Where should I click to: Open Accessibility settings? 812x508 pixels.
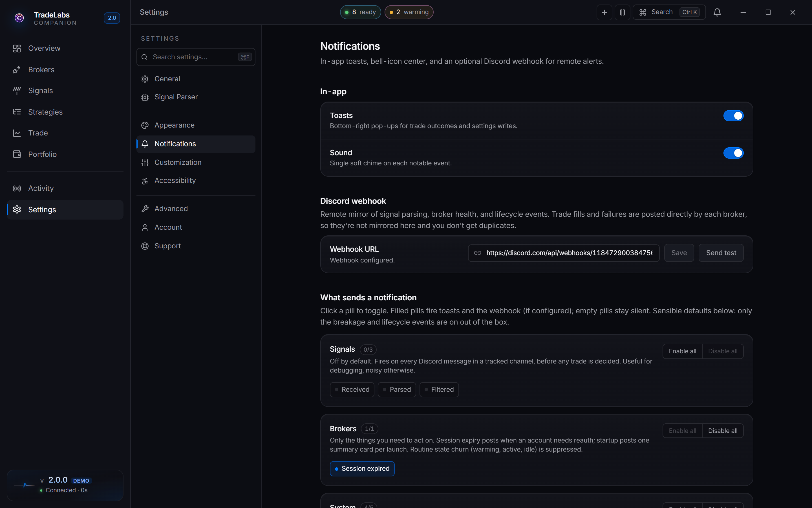tap(196, 181)
